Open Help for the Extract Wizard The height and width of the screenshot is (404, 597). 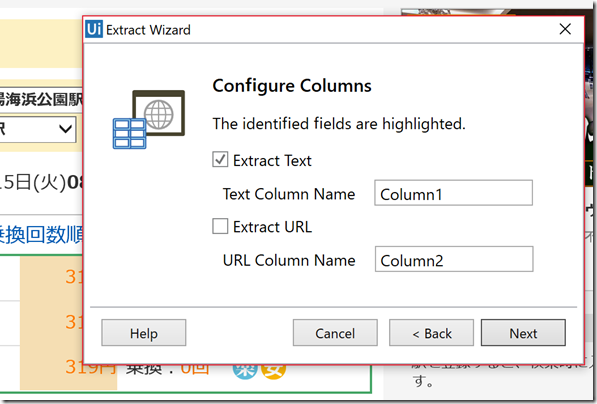(x=144, y=333)
